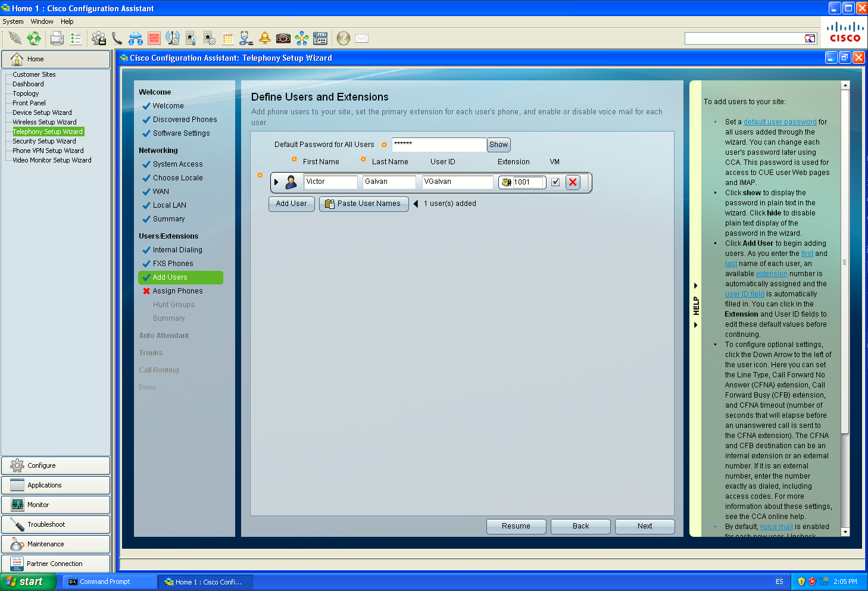Click the help panel scroll down arrow
The image size is (868, 591).
pyautogui.click(x=845, y=531)
